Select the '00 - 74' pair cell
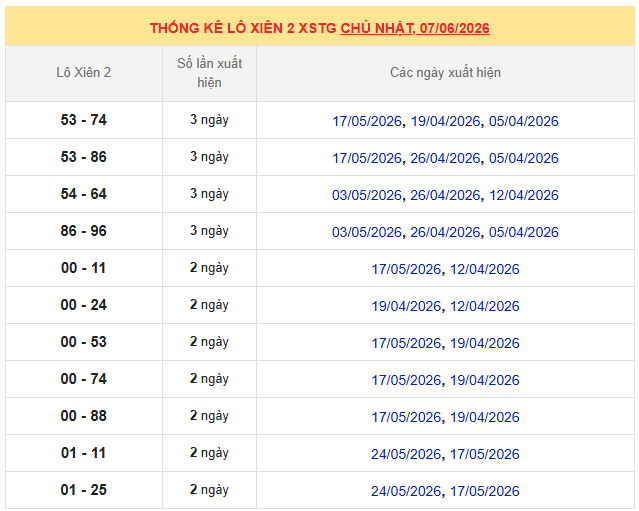Image resolution: width=639 pixels, height=511 pixels. point(84,379)
